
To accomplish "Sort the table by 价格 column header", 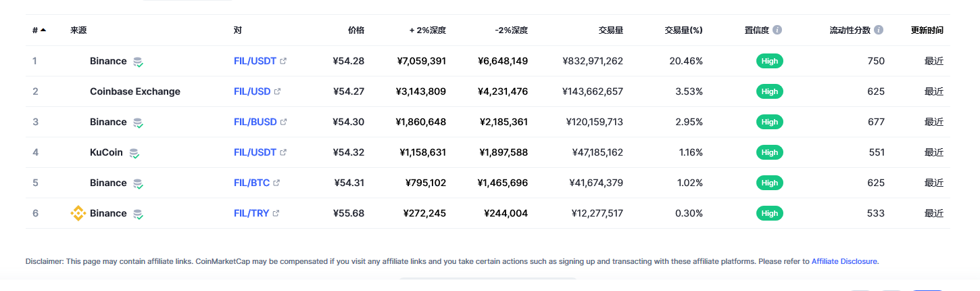I will point(356,30).
